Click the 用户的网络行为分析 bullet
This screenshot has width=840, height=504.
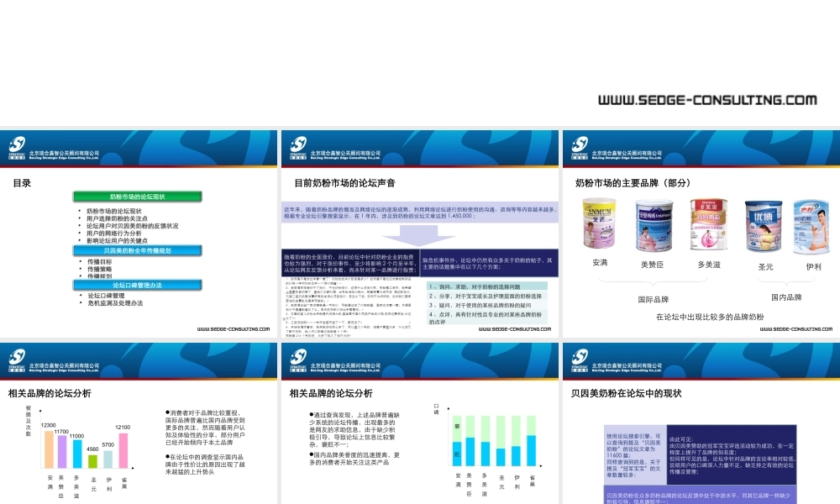click(x=113, y=234)
